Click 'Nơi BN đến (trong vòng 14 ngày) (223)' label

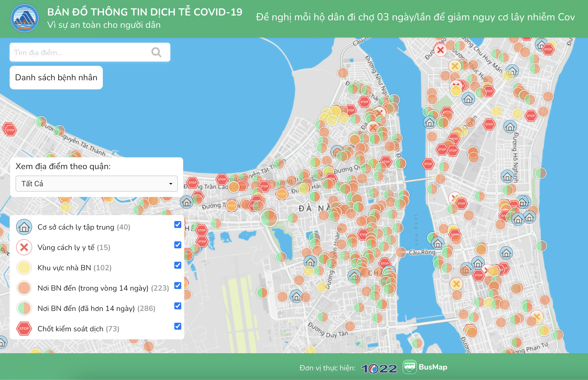(103, 288)
